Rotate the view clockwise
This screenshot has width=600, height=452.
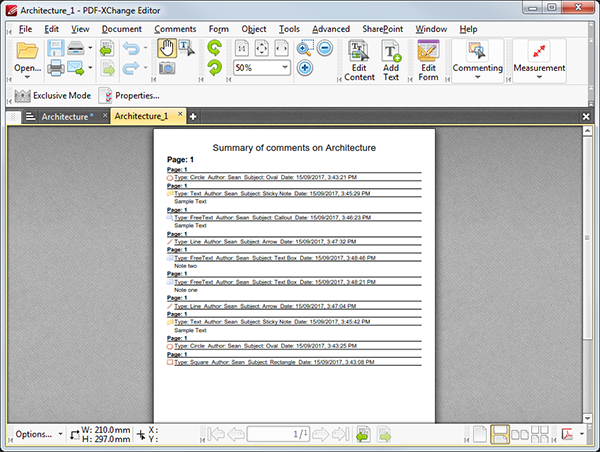pyautogui.click(x=215, y=68)
